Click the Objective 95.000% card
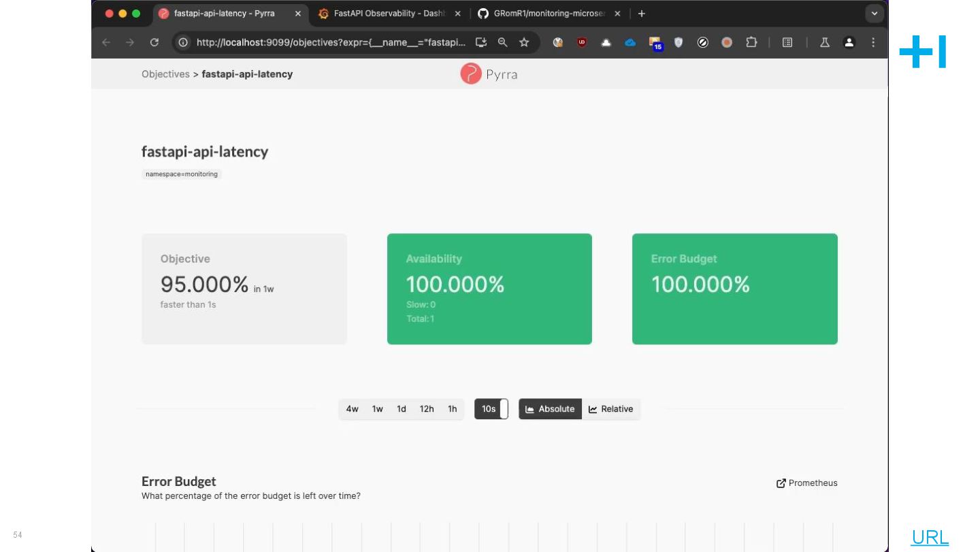 click(x=244, y=289)
